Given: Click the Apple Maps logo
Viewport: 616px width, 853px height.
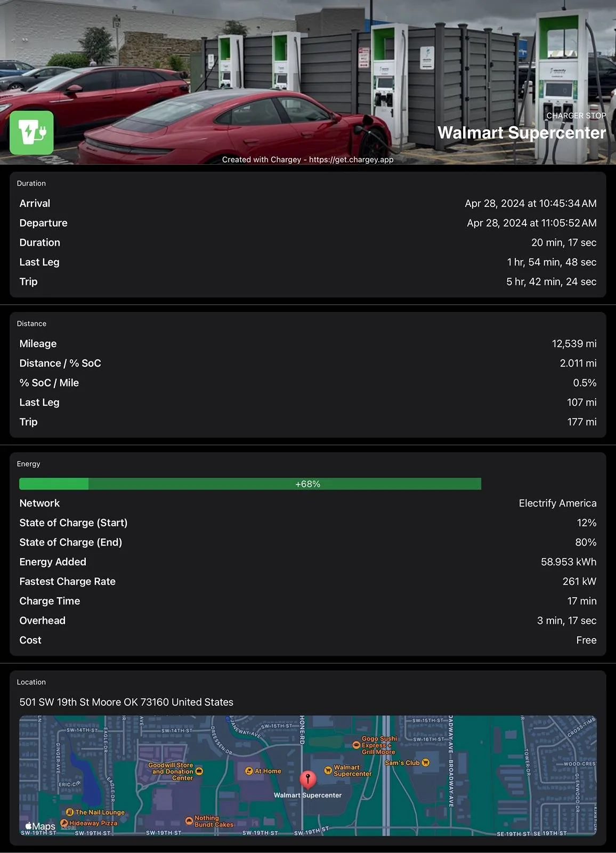Looking at the screenshot, I should click(40, 826).
